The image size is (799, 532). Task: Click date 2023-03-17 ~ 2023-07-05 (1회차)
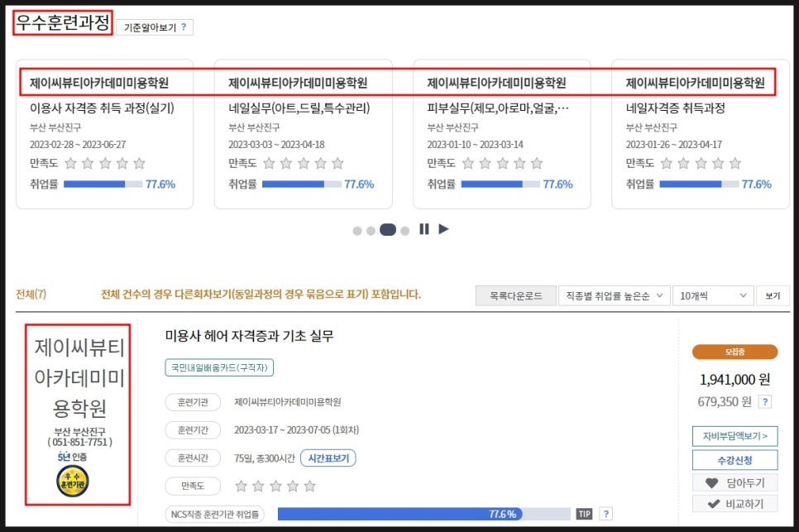(x=297, y=430)
